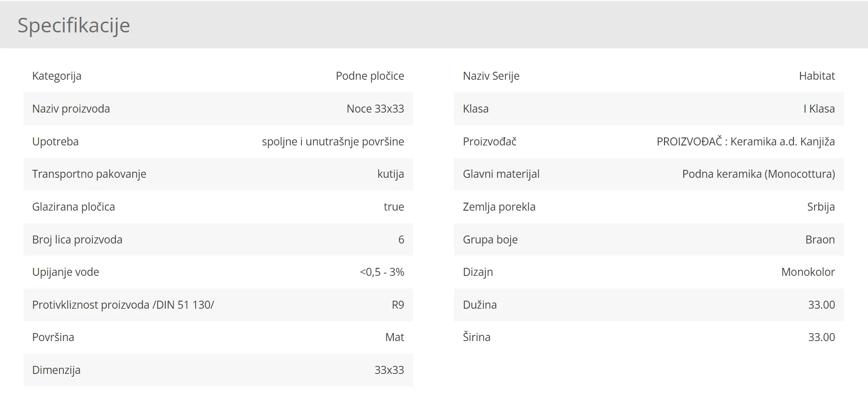Click the Monokolor design value
868x395 pixels.
point(808,272)
